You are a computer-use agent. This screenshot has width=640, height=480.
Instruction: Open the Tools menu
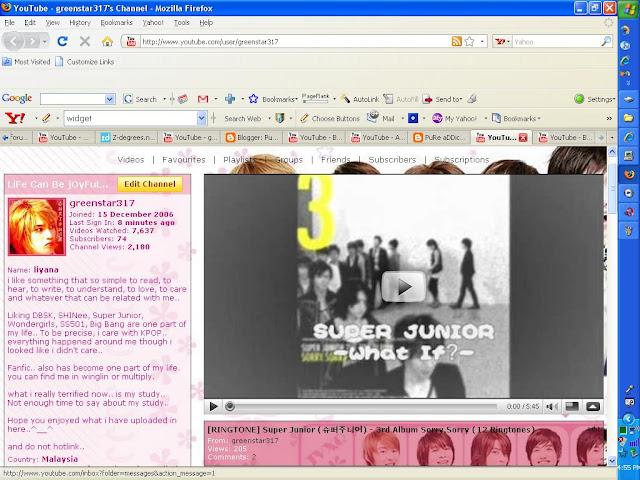[x=182, y=22]
